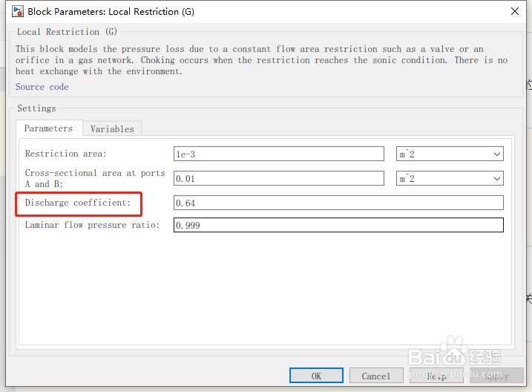Click the 'Cross-sectional area at ports A and B:' label

tap(95, 178)
